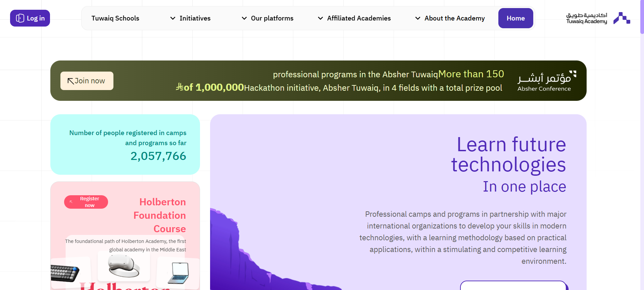Image resolution: width=644 pixels, height=290 pixels.
Task: Click the Log in button
Action: click(30, 18)
